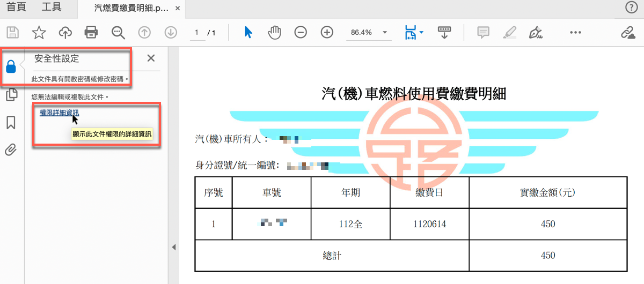Click the document title 汽(機)車燃料使用費繳費明細
Screen dimensions: 644x284
coord(413,94)
